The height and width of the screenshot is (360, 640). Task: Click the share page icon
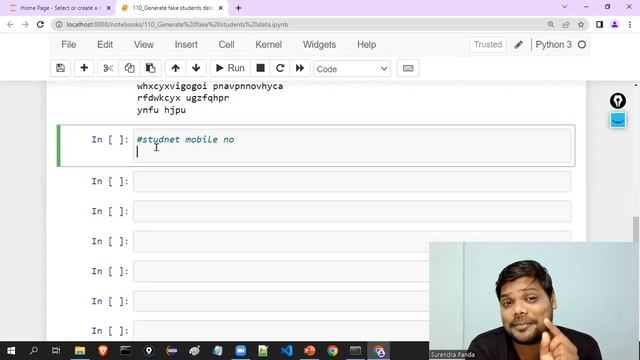(566, 24)
